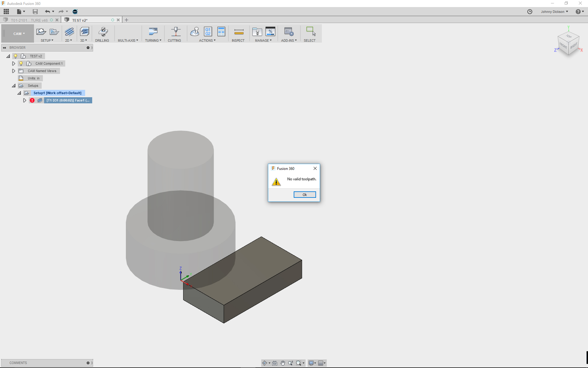Click the online status icon in top toolbar
The width and height of the screenshot is (588, 368).
(75, 12)
